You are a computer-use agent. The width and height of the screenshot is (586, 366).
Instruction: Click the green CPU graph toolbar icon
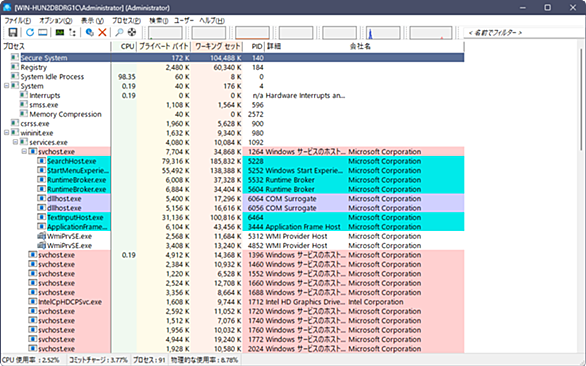[x=60, y=33]
